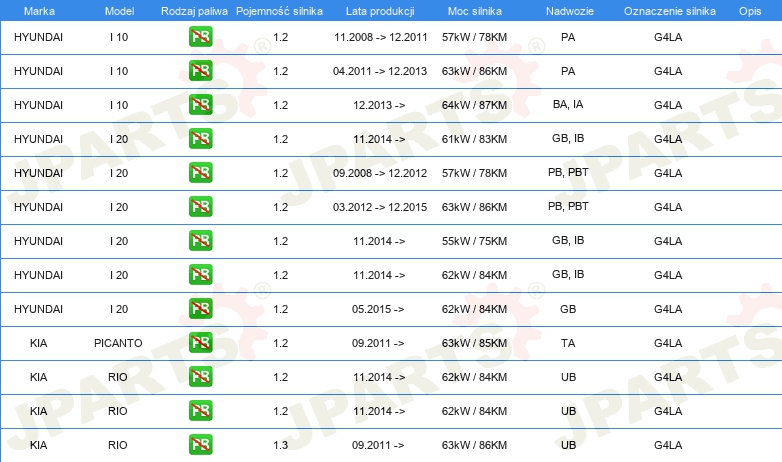Screen dimensions: 782x462
Task: Click the PA body cell in the 11.2008 -> 12.2011 row
Action: tap(568, 37)
